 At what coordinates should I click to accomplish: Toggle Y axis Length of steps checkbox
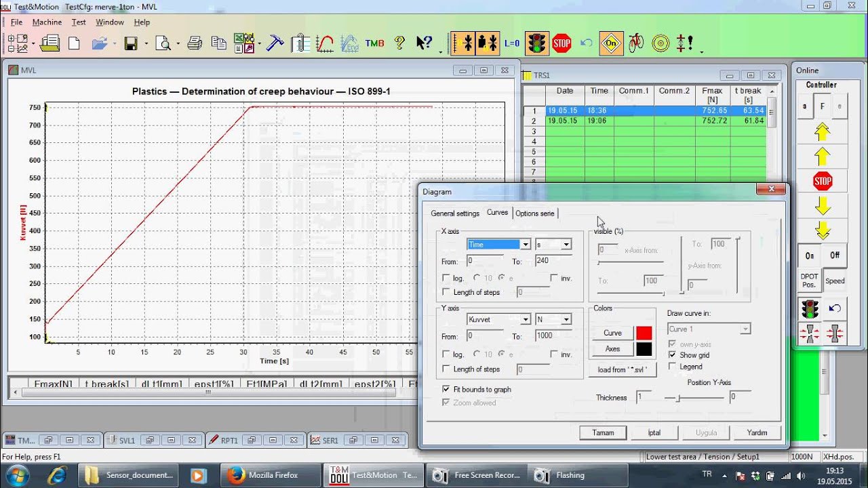[446, 369]
